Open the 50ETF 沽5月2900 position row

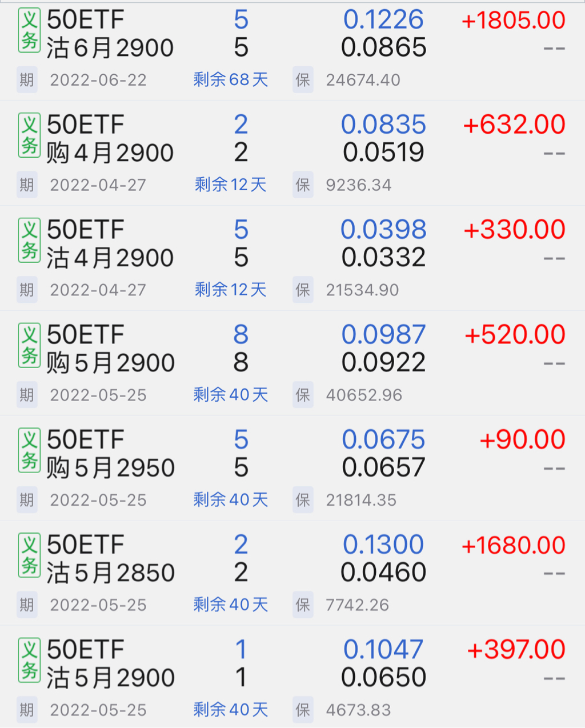[x=110, y=664]
